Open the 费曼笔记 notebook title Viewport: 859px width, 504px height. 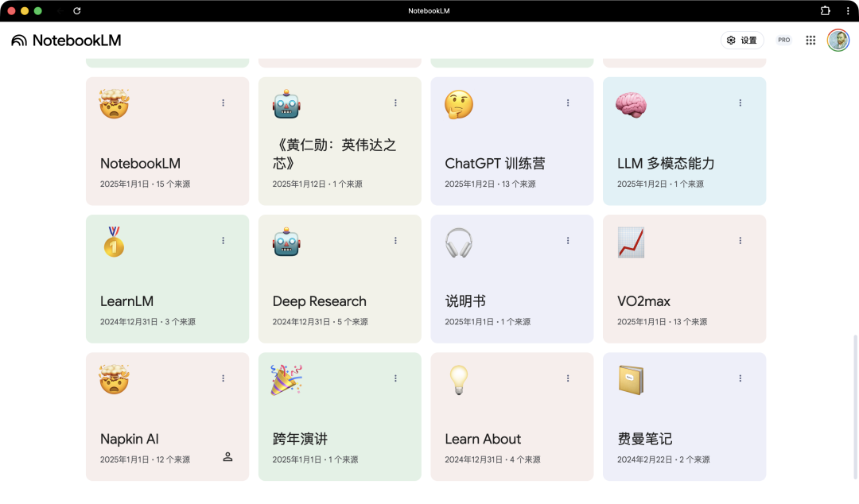tap(645, 439)
